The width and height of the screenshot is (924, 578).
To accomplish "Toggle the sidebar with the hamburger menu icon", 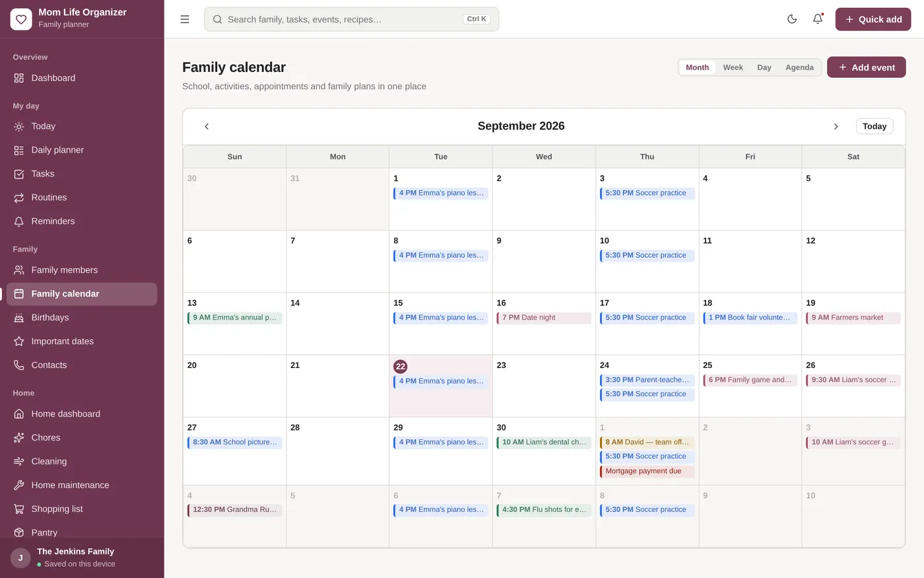I will click(185, 19).
